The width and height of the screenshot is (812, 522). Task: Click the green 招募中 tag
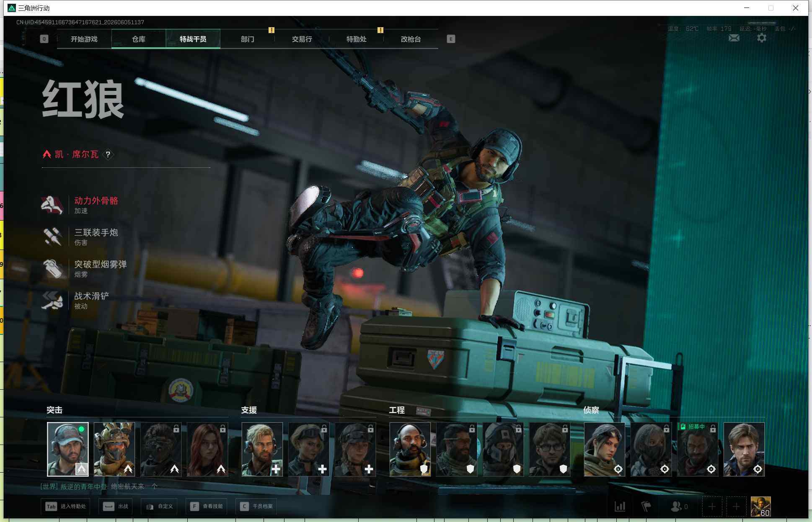click(x=692, y=427)
